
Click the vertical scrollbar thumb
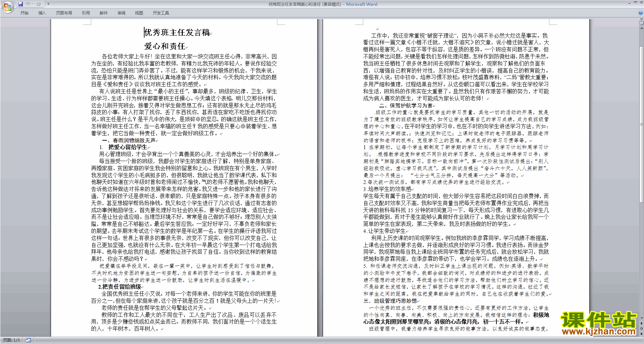[x=642, y=124]
